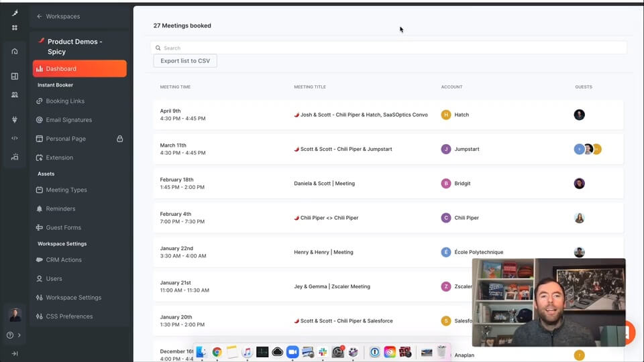Export list to CSV
The width and height of the screenshot is (644, 362).
(x=185, y=61)
